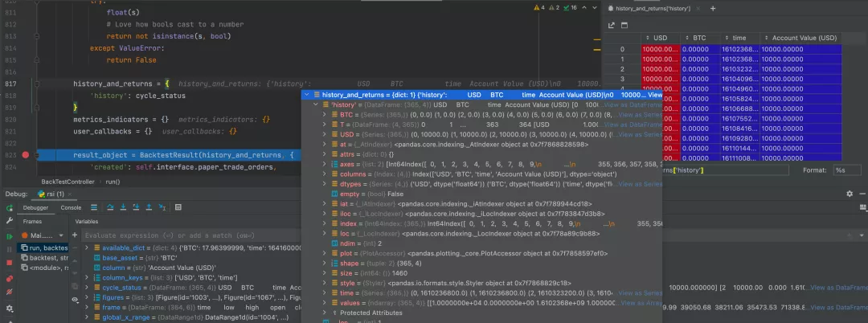868x323 pixels.
Task: Open View as Series link for time
Action: point(640,293)
